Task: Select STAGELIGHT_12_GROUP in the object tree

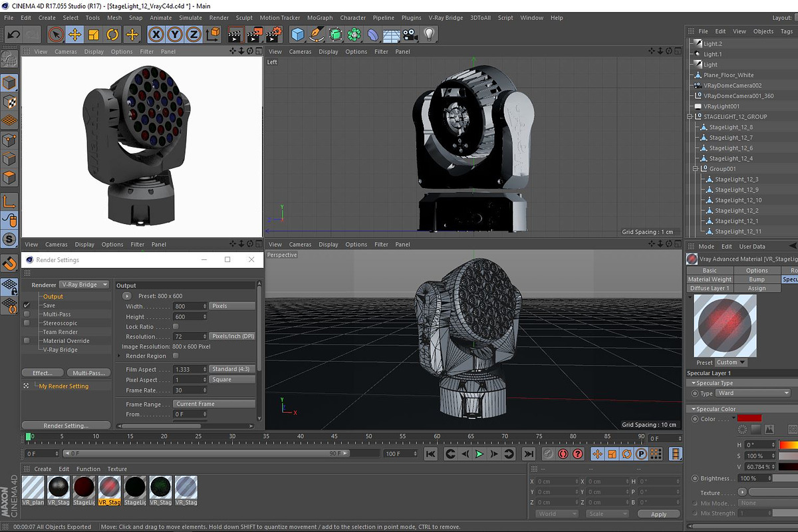Action: [x=735, y=116]
